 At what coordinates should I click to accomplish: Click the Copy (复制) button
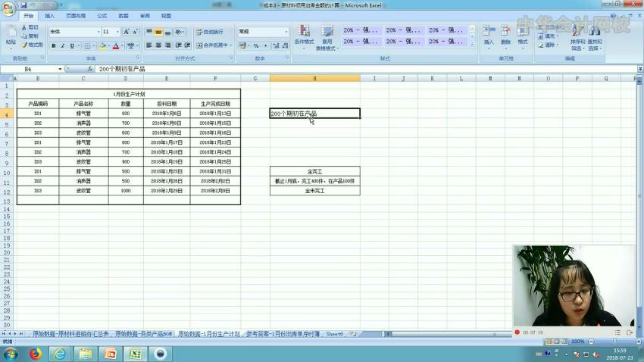(30, 36)
